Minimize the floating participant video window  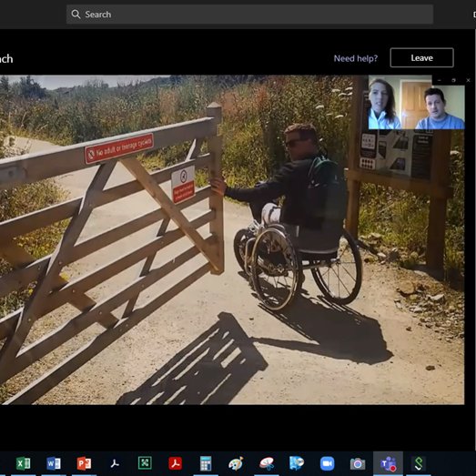click(440, 80)
